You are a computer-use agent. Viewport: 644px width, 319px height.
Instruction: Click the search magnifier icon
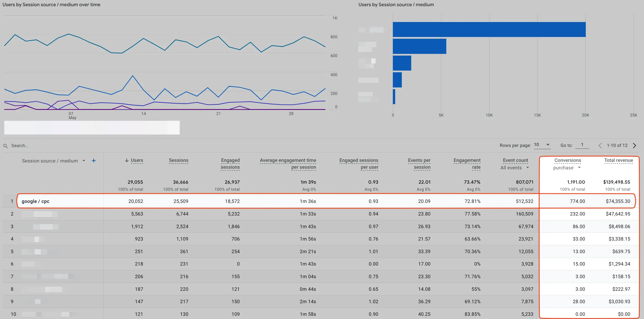point(6,146)
